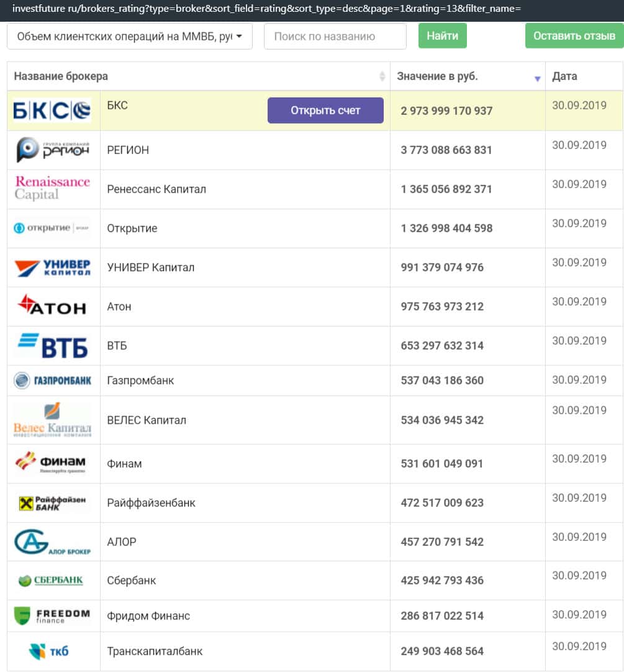The width and height of the screenshot is (624, 672).
Task: Toggle descending sort arrow on Значение column
Action: tap(538, 78)
